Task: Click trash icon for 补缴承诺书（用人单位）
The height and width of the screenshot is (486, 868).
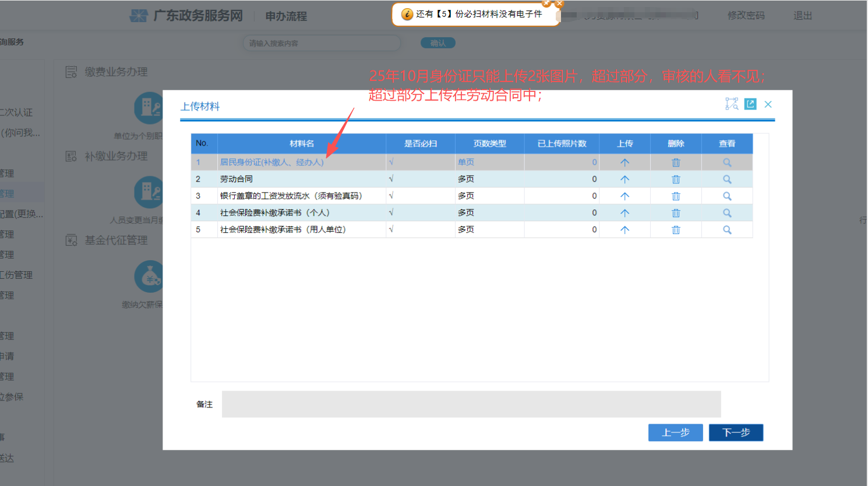Action: [676, 230]
